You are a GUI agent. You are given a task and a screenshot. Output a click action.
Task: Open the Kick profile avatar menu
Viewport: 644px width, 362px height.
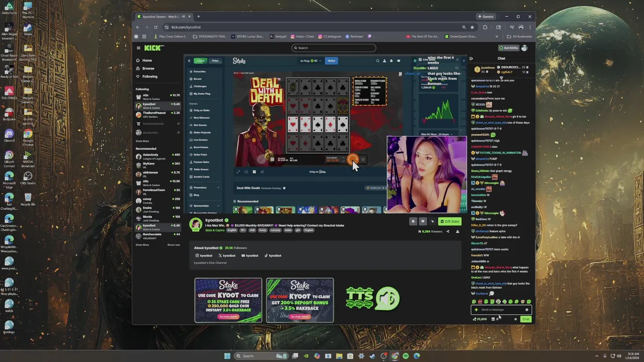524,48
